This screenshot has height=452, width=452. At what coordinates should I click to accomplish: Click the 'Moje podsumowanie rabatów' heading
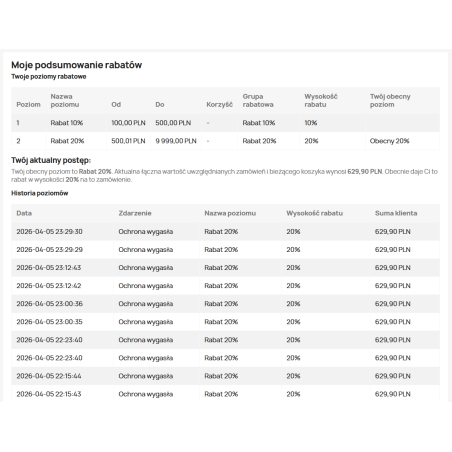77,65
